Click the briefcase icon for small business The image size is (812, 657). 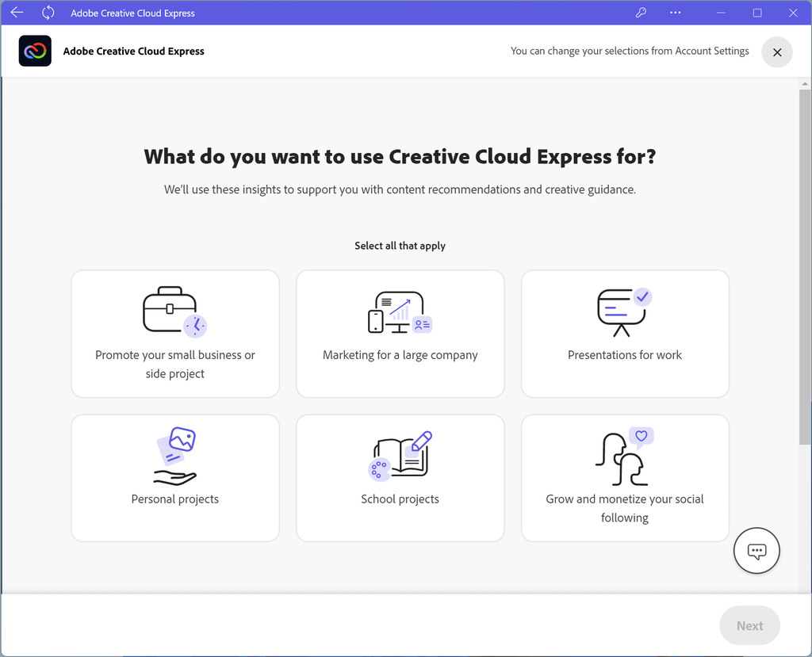(174, 311)
